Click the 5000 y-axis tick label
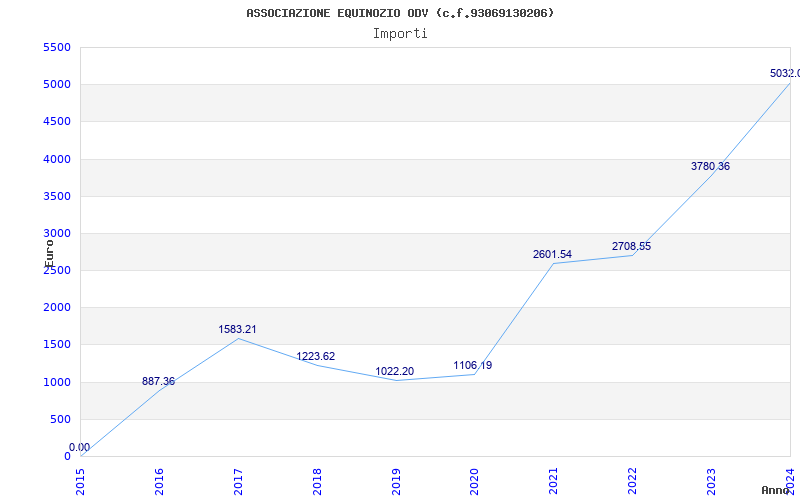 click(57, 85)
